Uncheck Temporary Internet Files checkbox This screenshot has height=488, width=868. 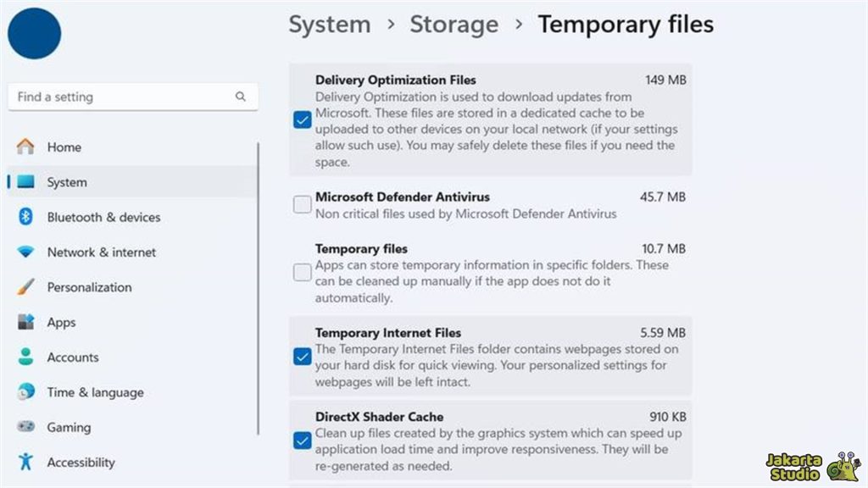(303, 357)
